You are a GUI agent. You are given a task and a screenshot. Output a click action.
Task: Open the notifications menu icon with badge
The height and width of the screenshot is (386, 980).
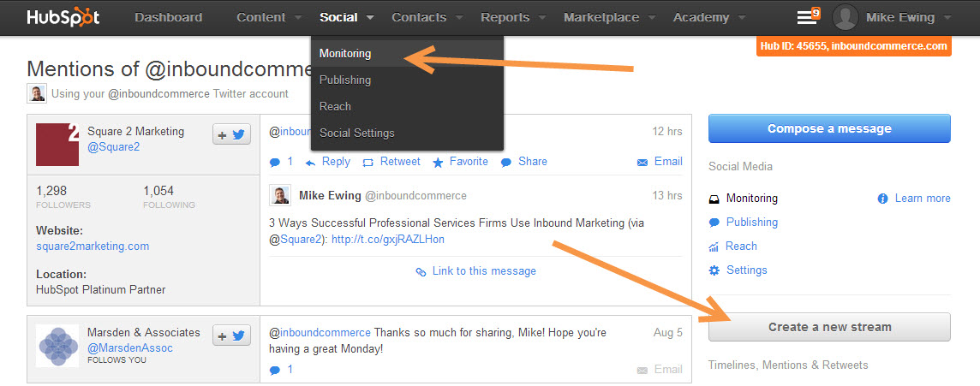808,17
